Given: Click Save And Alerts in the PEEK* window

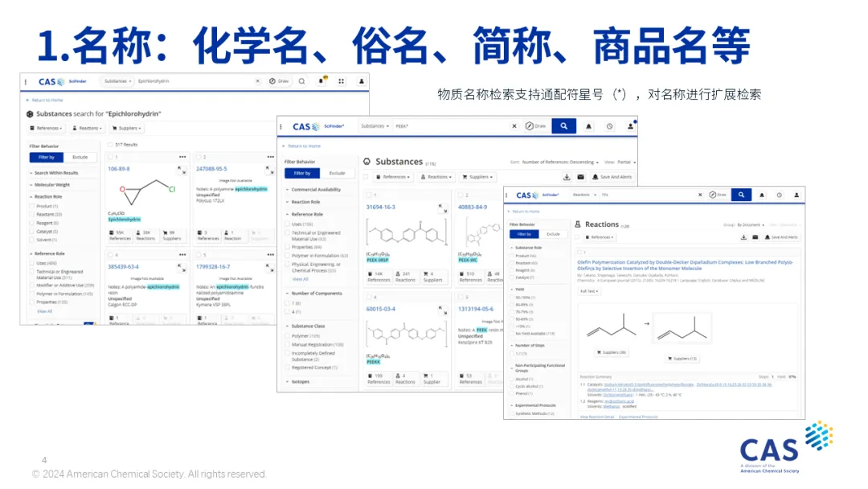Looking at the screenshot, I should pos(612,177).
